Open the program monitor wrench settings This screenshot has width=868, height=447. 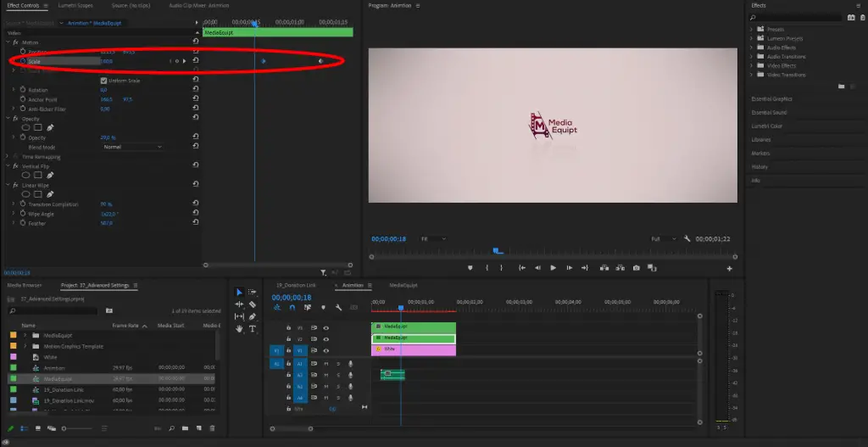pyautogui.click(x=687, y=238)
